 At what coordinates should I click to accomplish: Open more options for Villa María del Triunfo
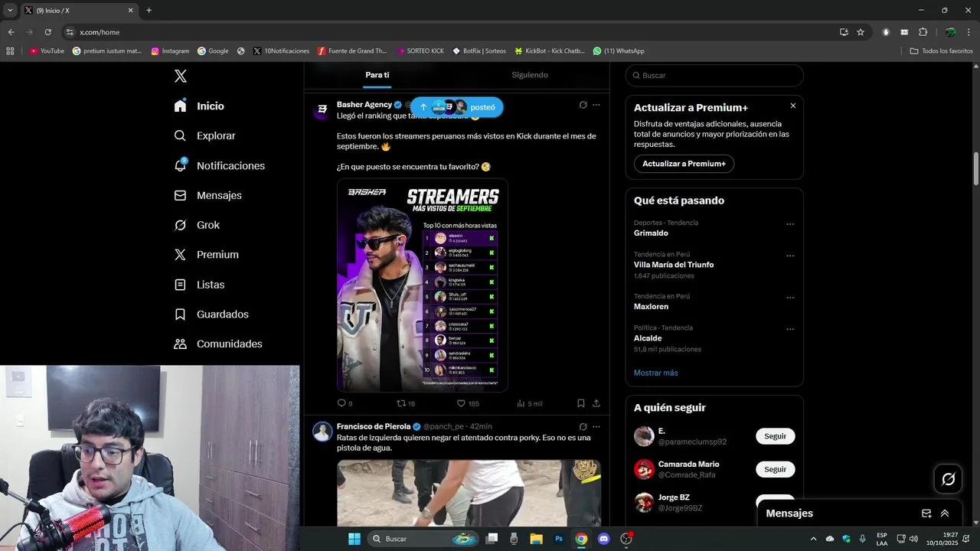tap(790, 256)
